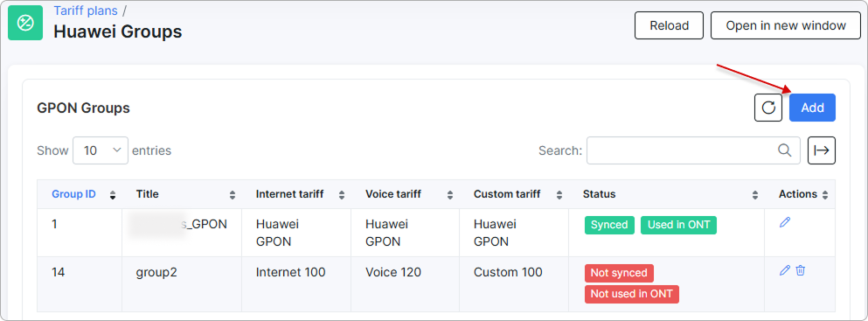Go to the Tariff plans breadcrumb link

[86, 10]
